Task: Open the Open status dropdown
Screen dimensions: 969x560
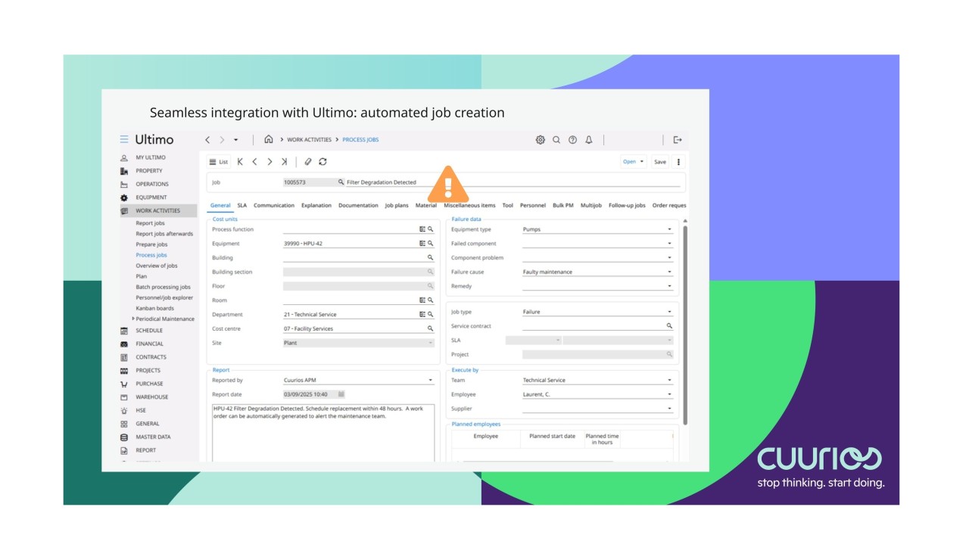Action: (634, 161)
